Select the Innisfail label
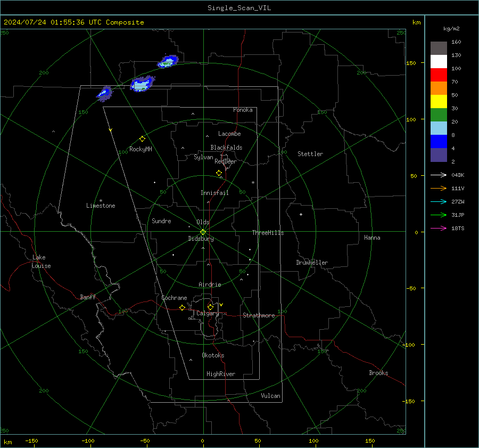Viewport: 479px width, 448px height. [x=214, y=193]
